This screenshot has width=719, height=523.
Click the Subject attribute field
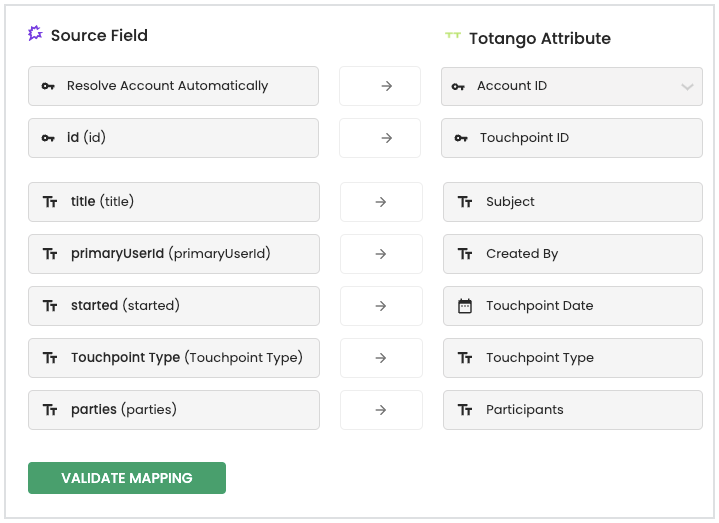pyautogui.click(x=573, y=202)
